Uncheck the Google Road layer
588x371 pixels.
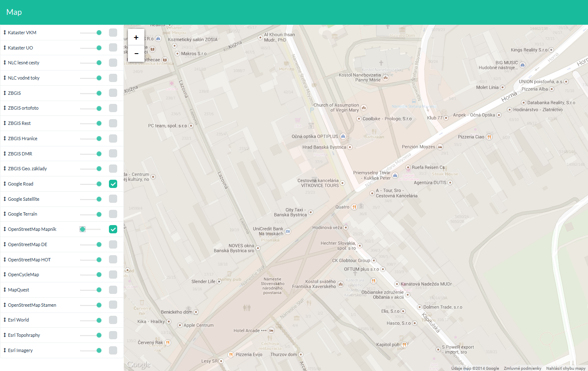pyautogui.click(x=113, y=184)
